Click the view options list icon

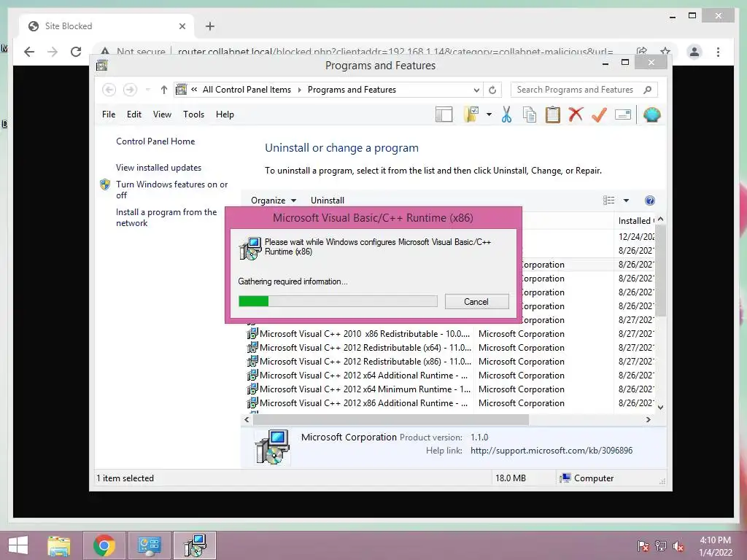point(609,201)
